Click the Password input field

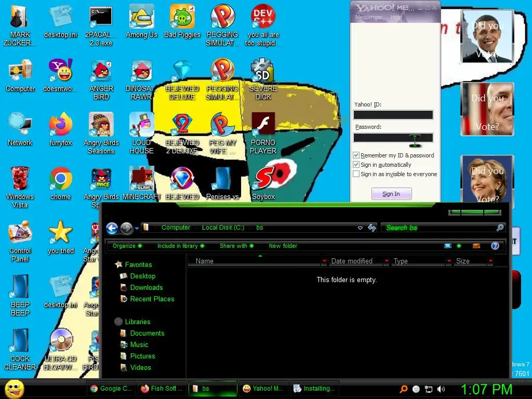pos(393,137)
